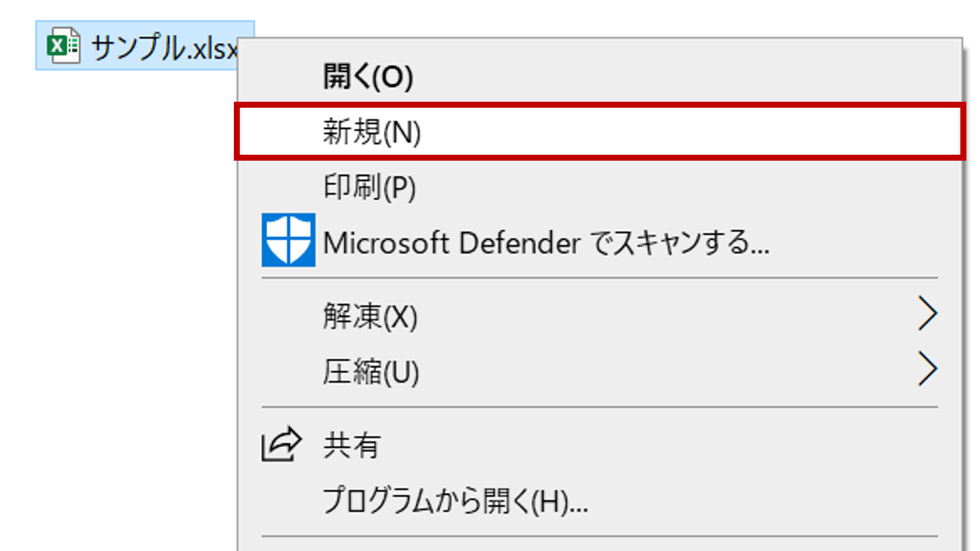Screen dimensions: 980x551
Task: Click the 圧縮(U) menu label
Action: point(371,372)
